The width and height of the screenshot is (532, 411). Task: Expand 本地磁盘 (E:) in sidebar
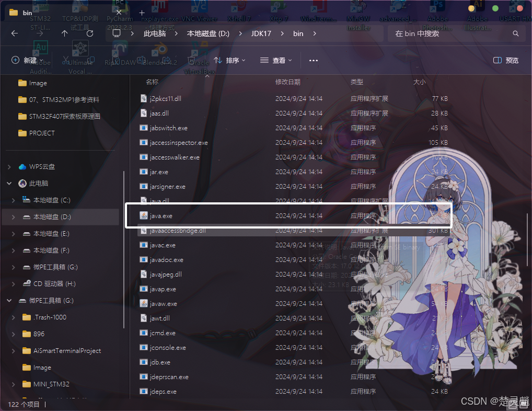(x=13, y=234)
